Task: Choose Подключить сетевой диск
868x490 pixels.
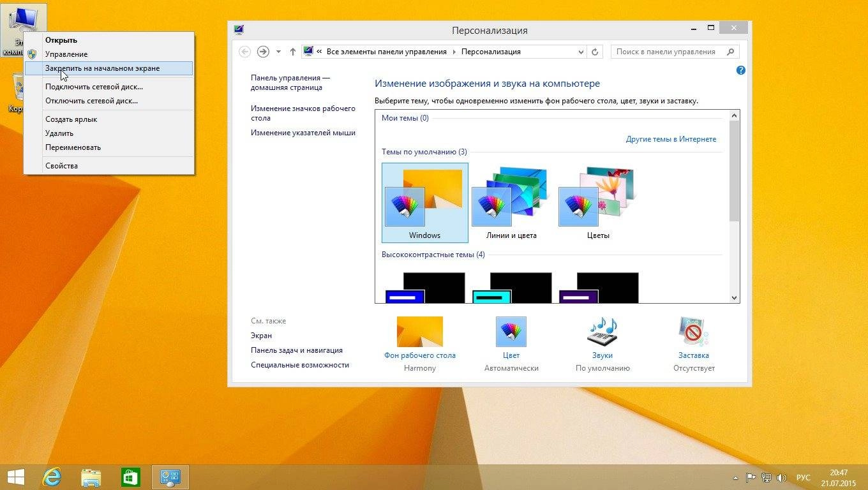Action: [108, 87]
